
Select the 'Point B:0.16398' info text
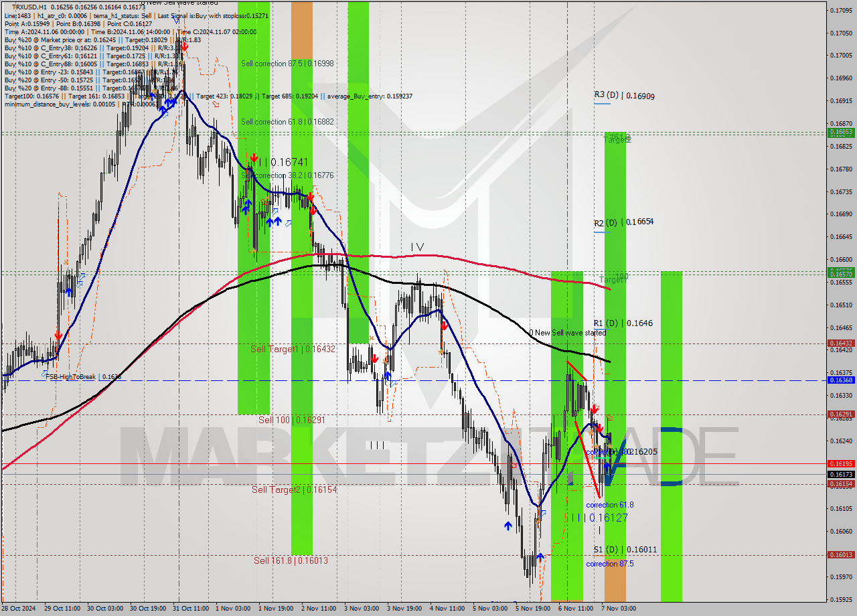pos(77,23)
